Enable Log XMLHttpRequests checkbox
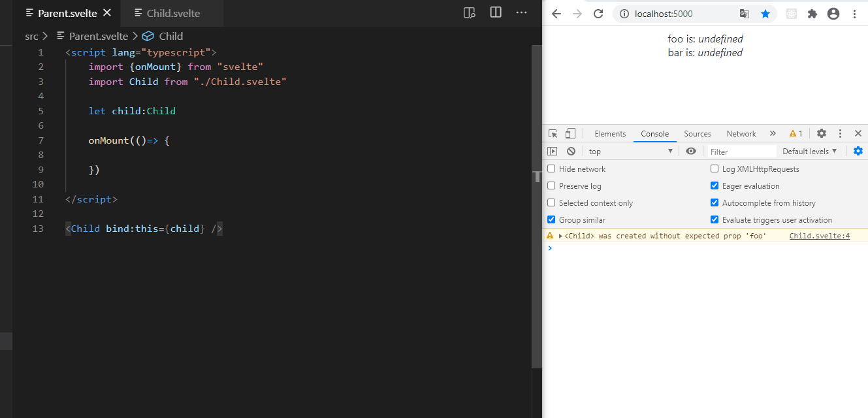 [715, 169]
